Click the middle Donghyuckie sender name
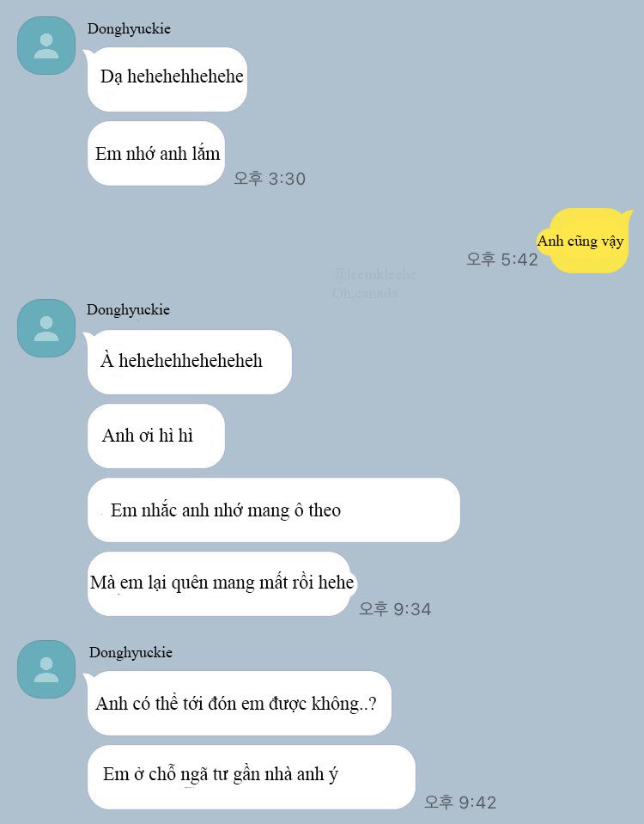The height and width of the screenshot is (824, 644). 128,309
